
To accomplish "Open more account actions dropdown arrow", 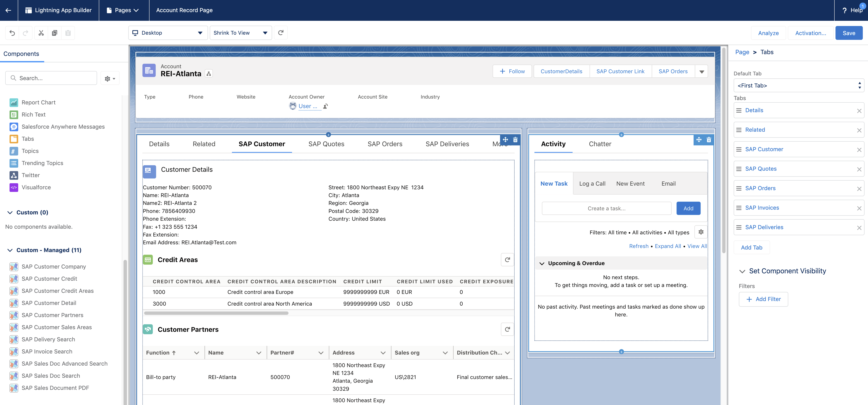I will pos(702,71).
